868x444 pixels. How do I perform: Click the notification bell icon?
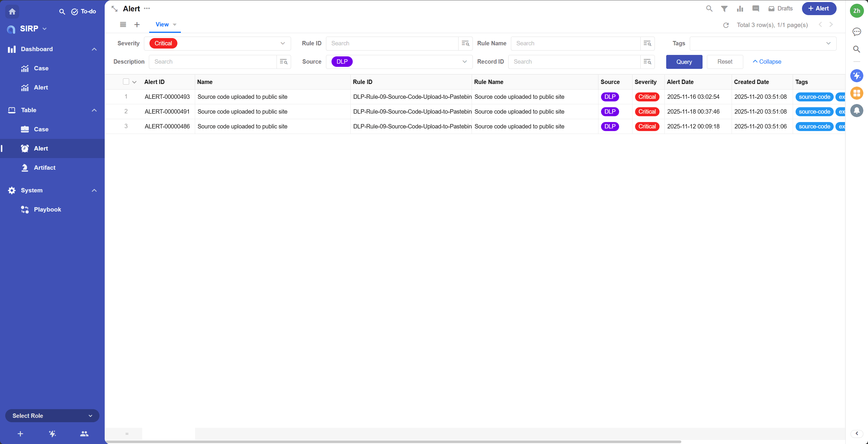pos(857,110)
